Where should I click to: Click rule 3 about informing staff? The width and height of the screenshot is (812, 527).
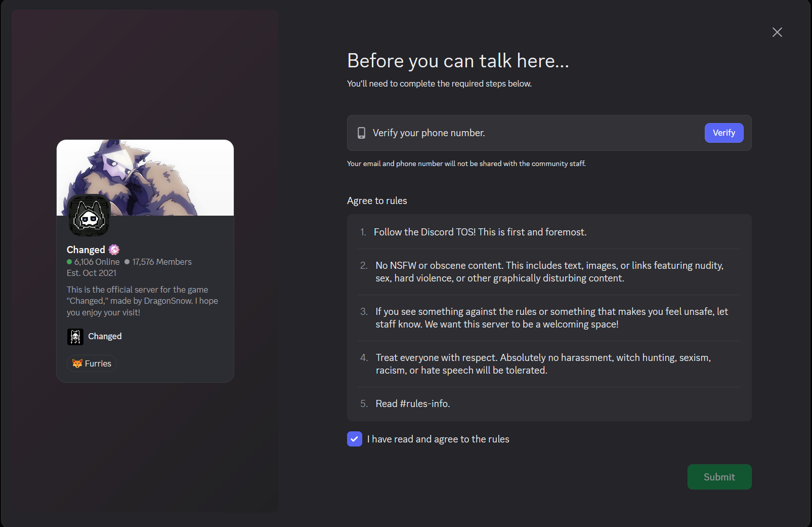549,318
